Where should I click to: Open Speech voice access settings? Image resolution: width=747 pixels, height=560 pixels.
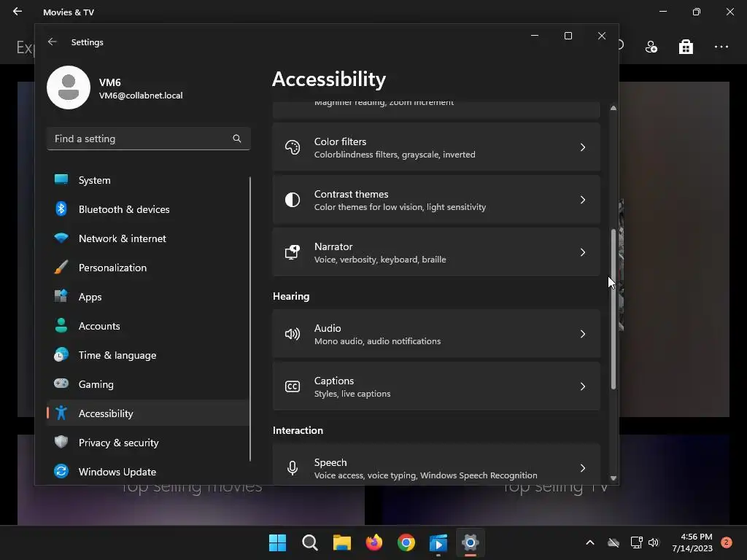tap(436, 464)
